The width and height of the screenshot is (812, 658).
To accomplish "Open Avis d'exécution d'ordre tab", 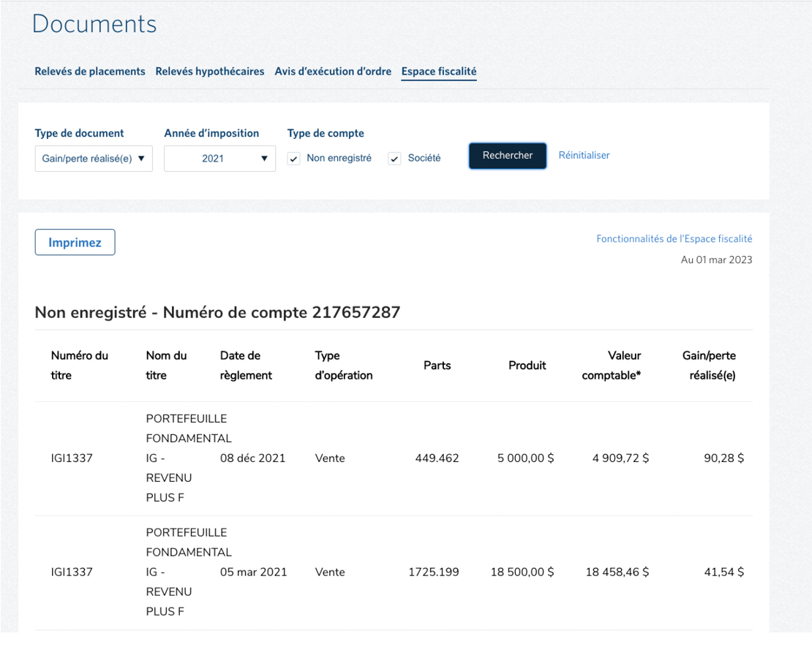I will (333, 72).
